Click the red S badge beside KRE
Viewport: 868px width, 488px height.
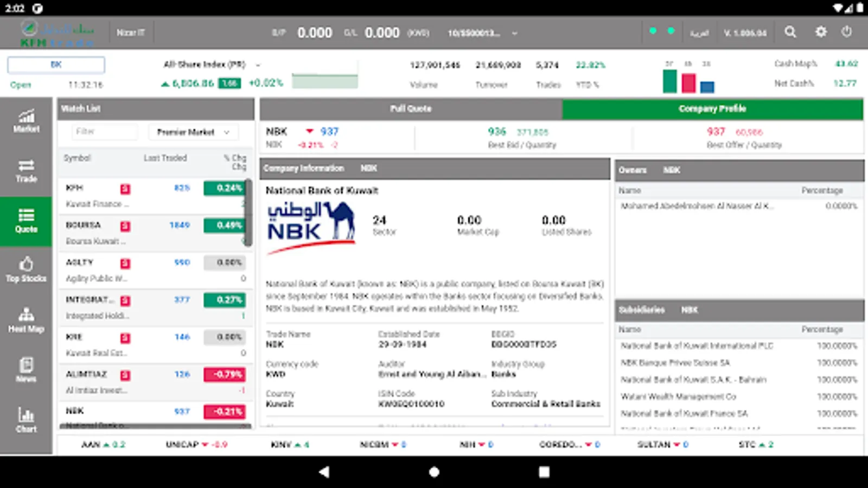point(125,338)
